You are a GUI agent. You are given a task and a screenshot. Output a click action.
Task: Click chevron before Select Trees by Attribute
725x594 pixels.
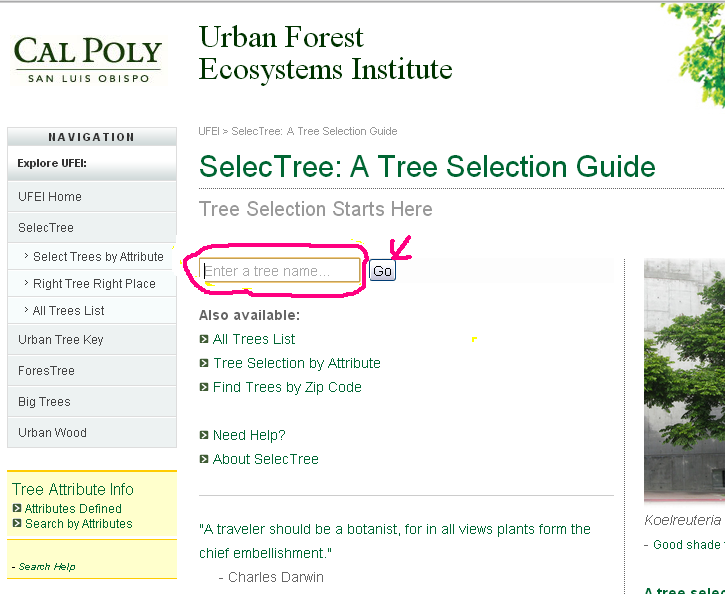26,256
